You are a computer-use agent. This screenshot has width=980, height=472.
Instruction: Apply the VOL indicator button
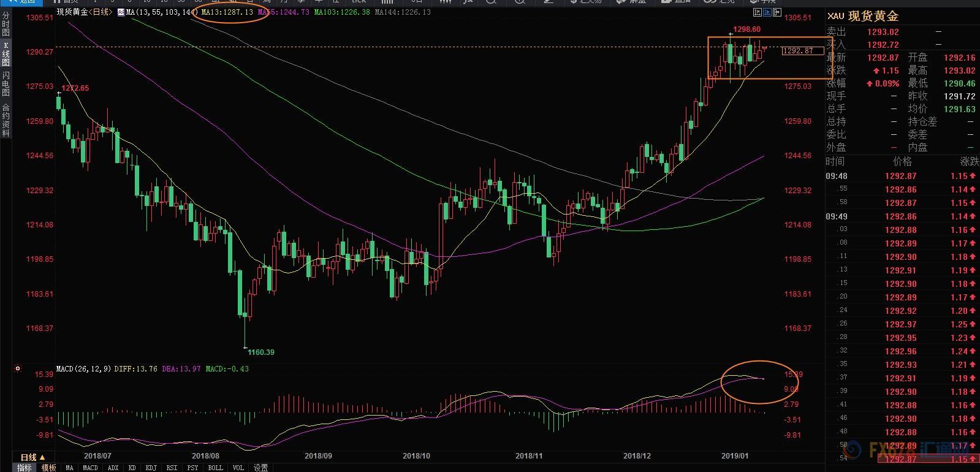238,468
